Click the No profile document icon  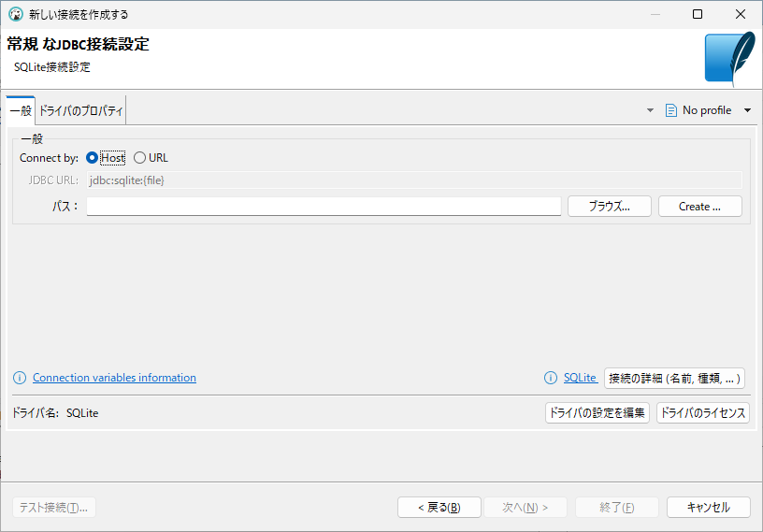(671, 110)
